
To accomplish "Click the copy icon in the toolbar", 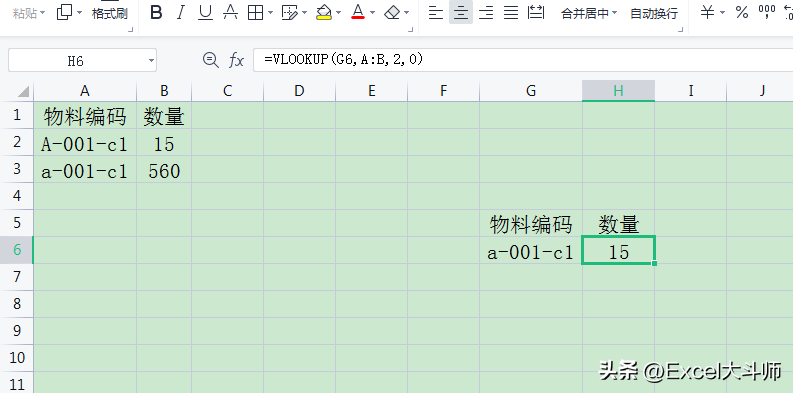I will 64,12.
